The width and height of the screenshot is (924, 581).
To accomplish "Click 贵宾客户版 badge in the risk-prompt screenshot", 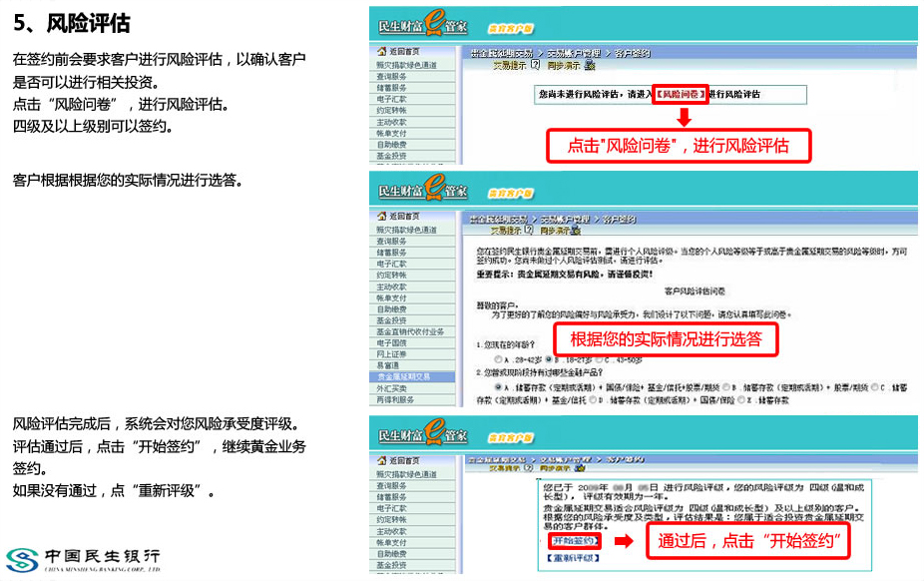I will tap(510, 28).
